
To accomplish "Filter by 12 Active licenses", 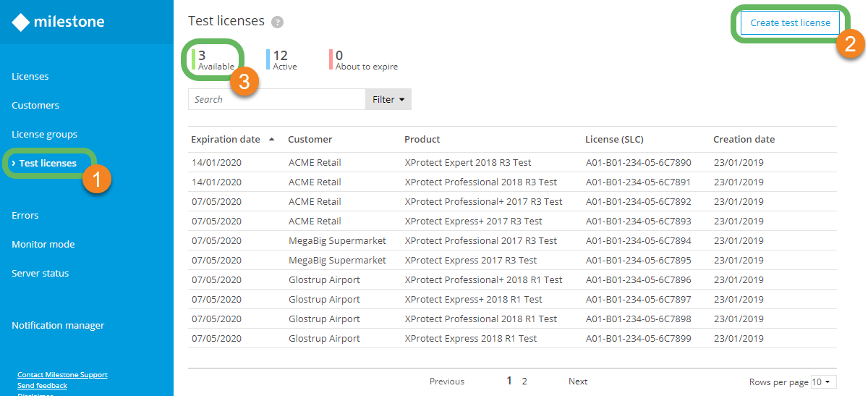I will [281, 59].
